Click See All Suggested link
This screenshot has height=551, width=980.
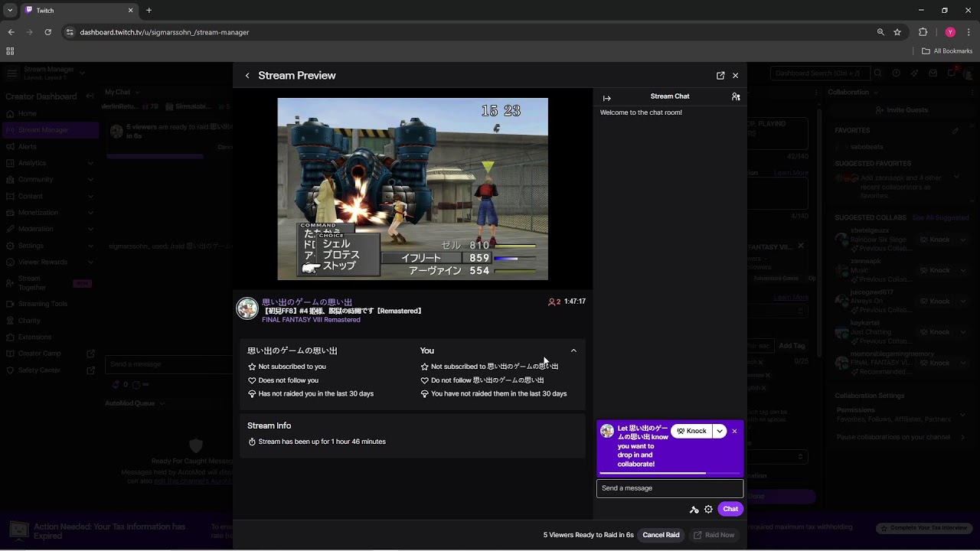(x=940, y=218)
